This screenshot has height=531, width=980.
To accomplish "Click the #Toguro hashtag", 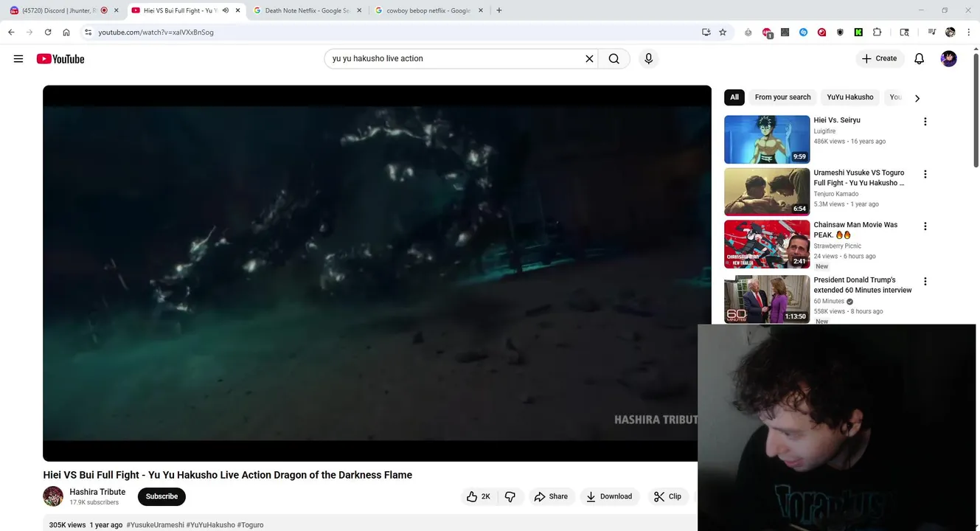I will click(250, 525).
